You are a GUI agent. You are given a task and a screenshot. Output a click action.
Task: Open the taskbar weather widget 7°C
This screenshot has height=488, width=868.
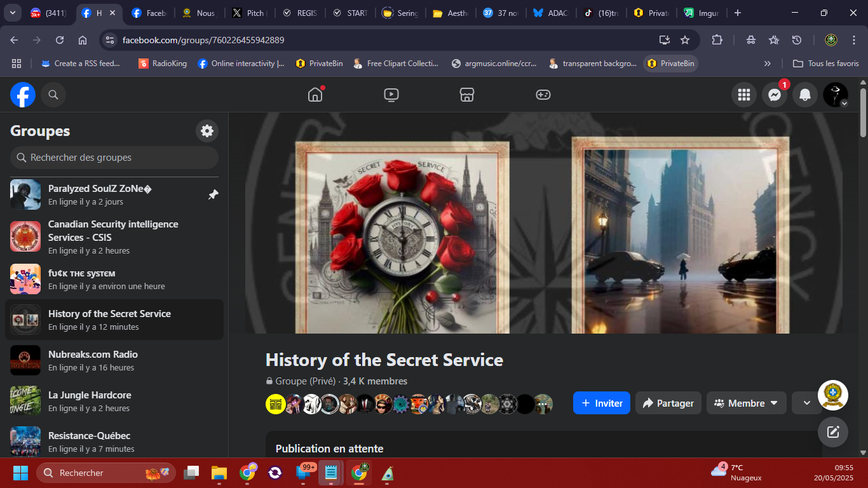737,472
